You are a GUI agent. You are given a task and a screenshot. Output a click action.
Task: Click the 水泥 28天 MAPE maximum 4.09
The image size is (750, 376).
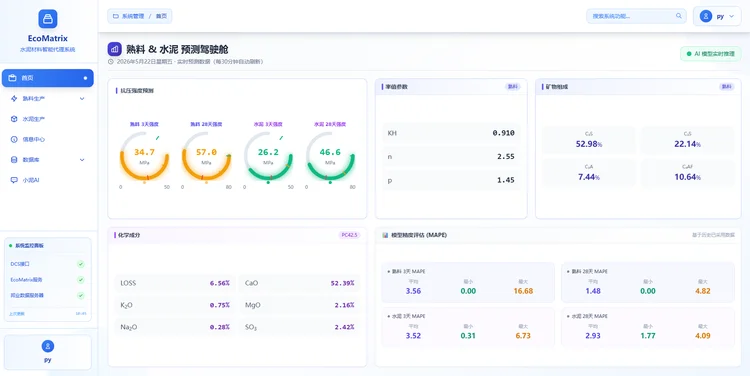(703, 336)
